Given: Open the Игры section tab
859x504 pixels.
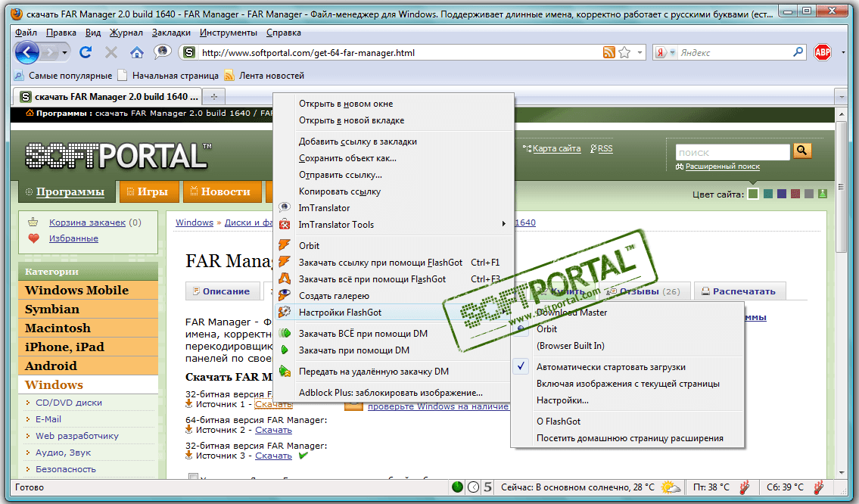Looking at the screenshot, I should tap(148, 191).
